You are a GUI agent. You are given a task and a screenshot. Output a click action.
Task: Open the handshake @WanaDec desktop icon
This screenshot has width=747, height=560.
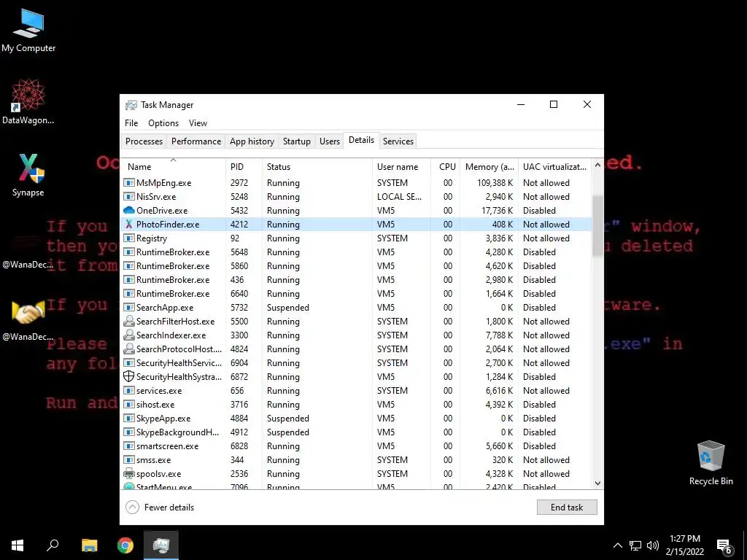click(28, 320)
